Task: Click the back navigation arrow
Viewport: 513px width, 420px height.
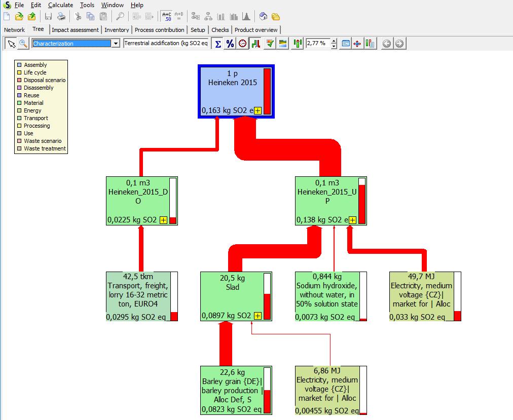Action: [387, 44]
